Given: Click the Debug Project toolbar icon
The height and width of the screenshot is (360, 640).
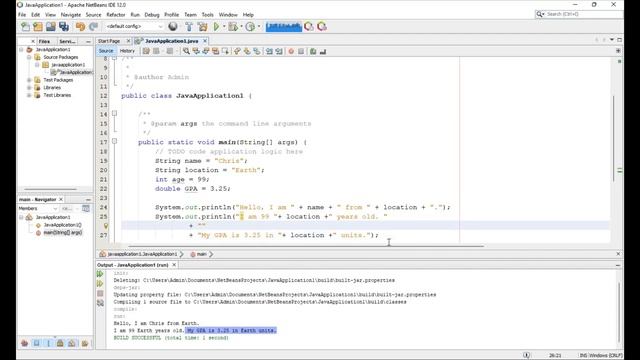Looking at the screenshot, I should 233,27.
